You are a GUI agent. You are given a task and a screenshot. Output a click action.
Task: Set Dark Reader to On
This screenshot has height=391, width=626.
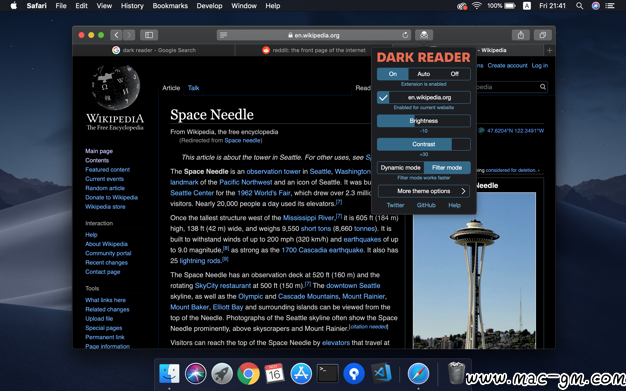393,74
